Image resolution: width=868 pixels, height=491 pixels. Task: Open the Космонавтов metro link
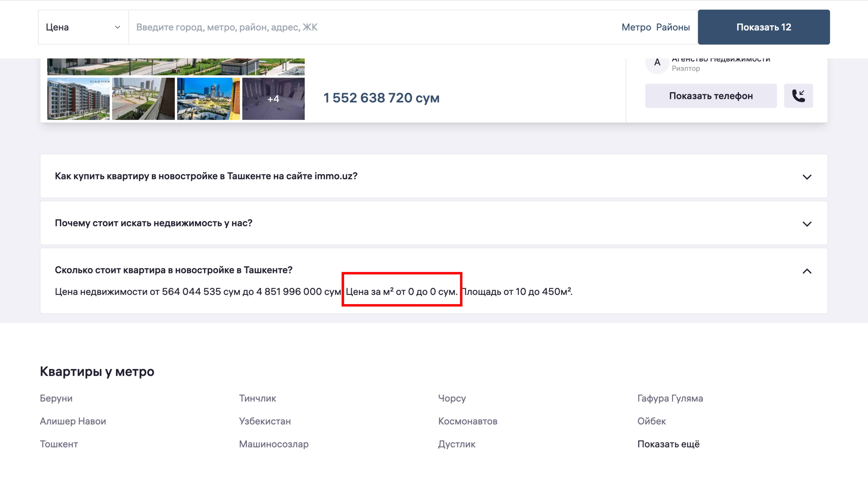(468, 421)
